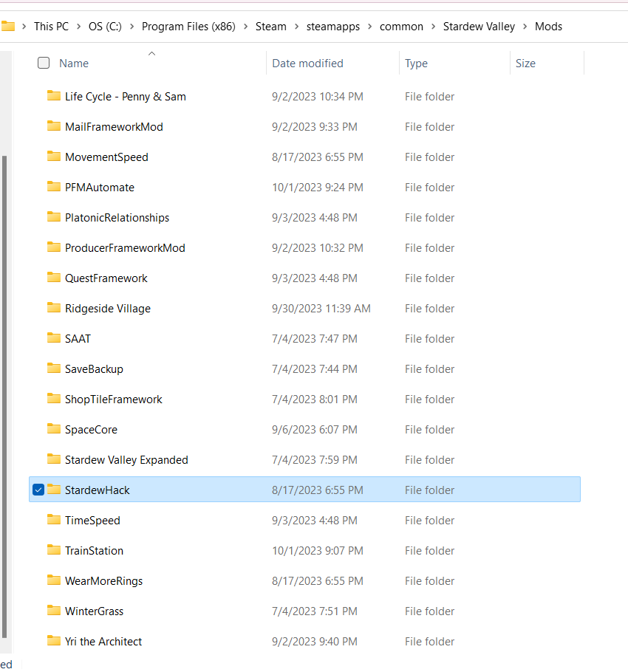Viewport: 628px width, 672px height.
Task: Go to Program Files (x86) breadcrumb
Action: point(188,27)
